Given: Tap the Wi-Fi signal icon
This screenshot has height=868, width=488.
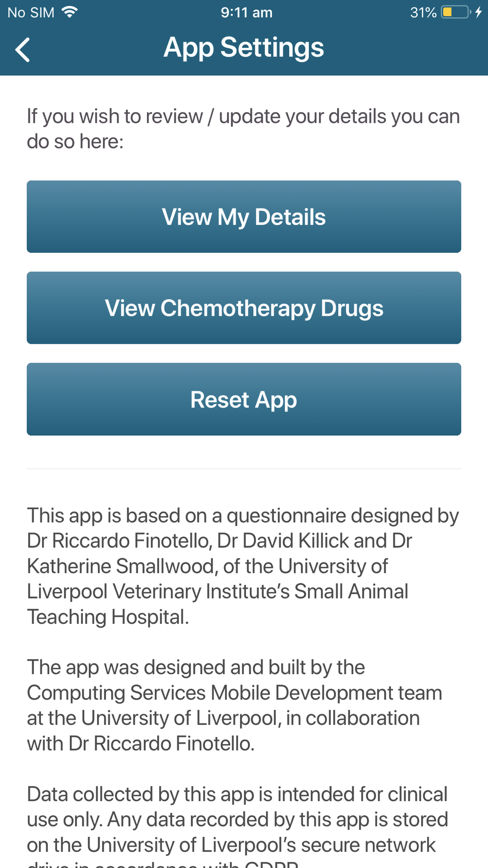Looking at the screenshot, I should (x=70, y=12).
